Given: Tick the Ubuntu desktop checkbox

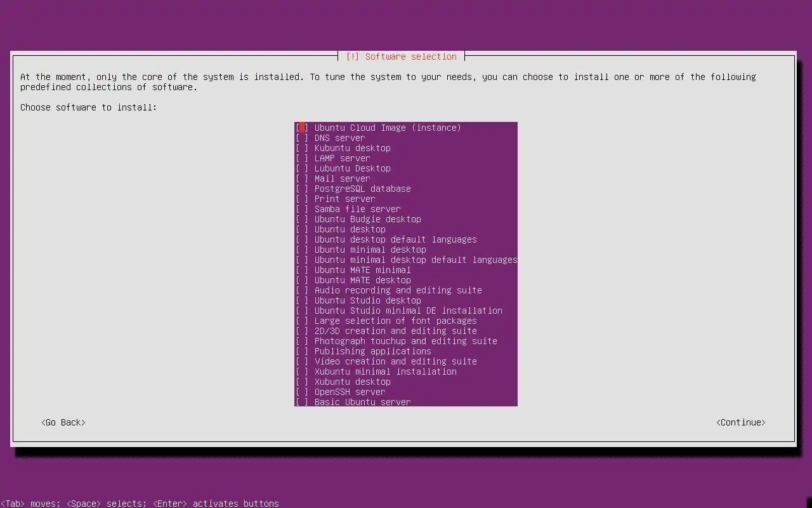Looking at the screenshot, I should 302,229.
